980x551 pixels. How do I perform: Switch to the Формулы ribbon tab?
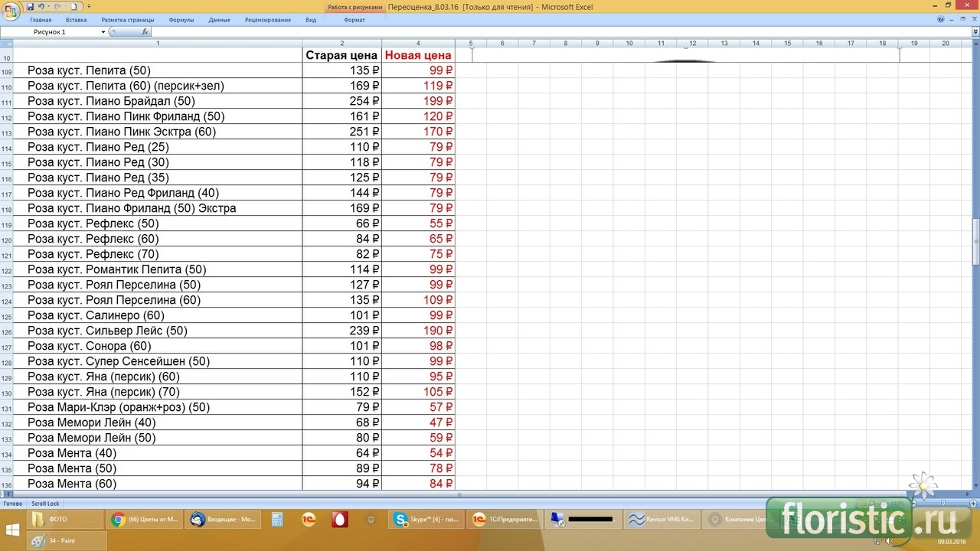click(181, 20)
